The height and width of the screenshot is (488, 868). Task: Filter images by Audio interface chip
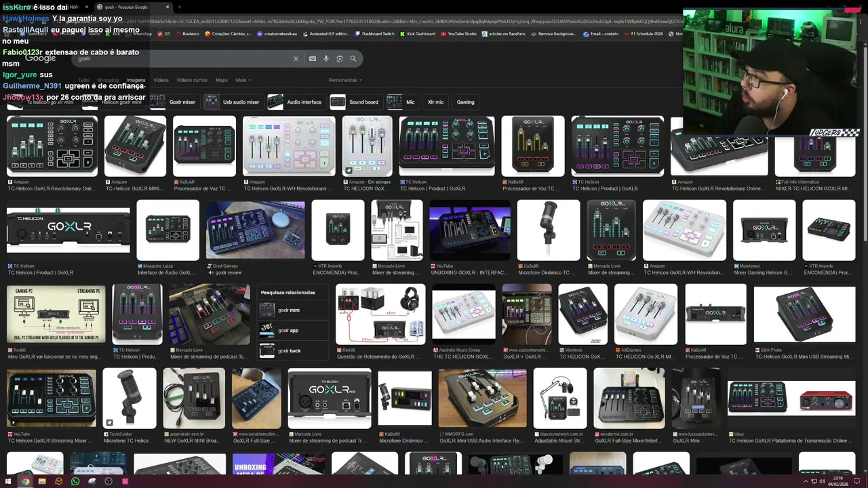pyautogui.click(x=295, y=102)
